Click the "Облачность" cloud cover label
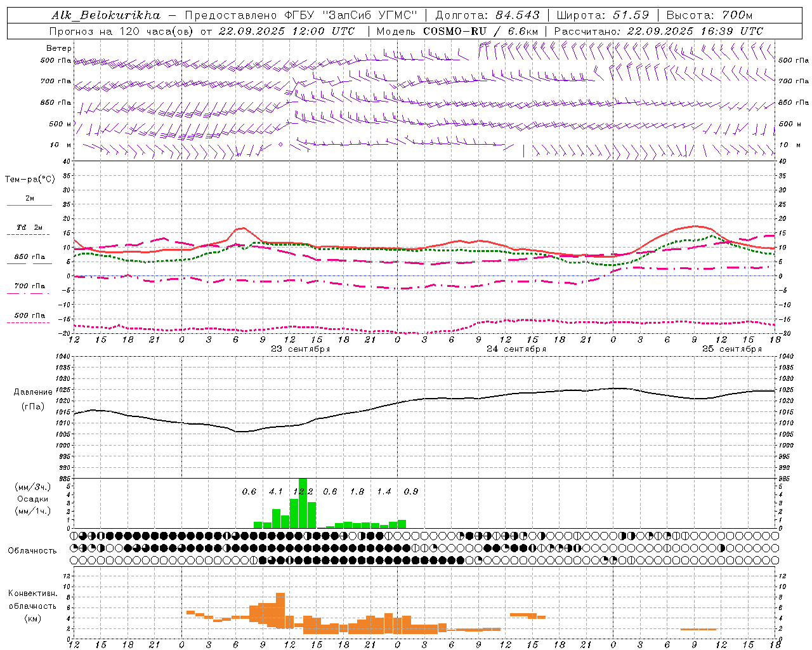Screen dimensions: 812x650 32,551
